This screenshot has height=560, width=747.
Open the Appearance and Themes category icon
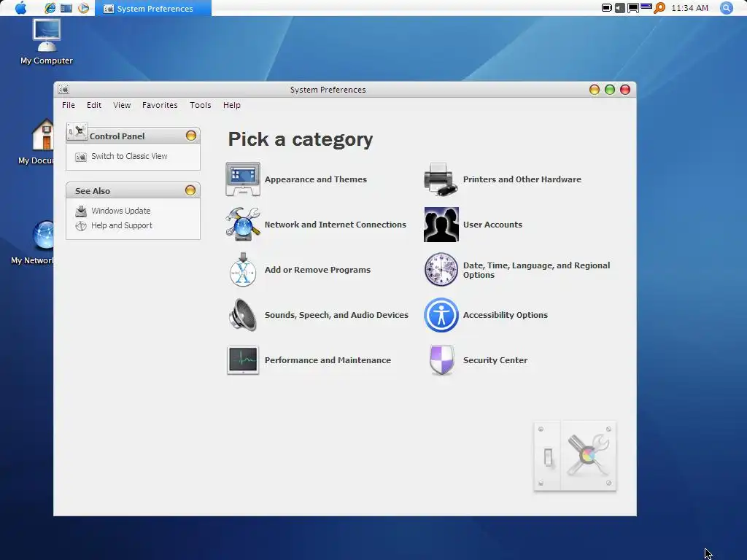tap(243, 179)
